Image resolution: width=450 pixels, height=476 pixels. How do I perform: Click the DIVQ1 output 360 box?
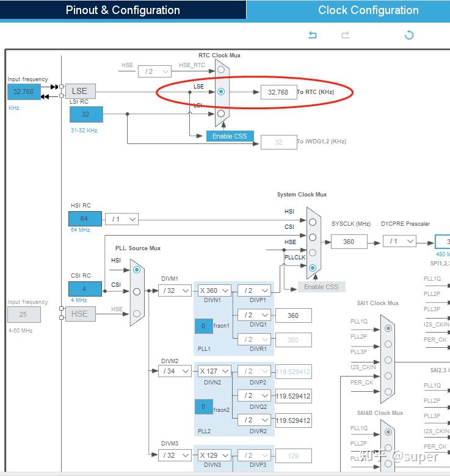click(x=293, y=316)
